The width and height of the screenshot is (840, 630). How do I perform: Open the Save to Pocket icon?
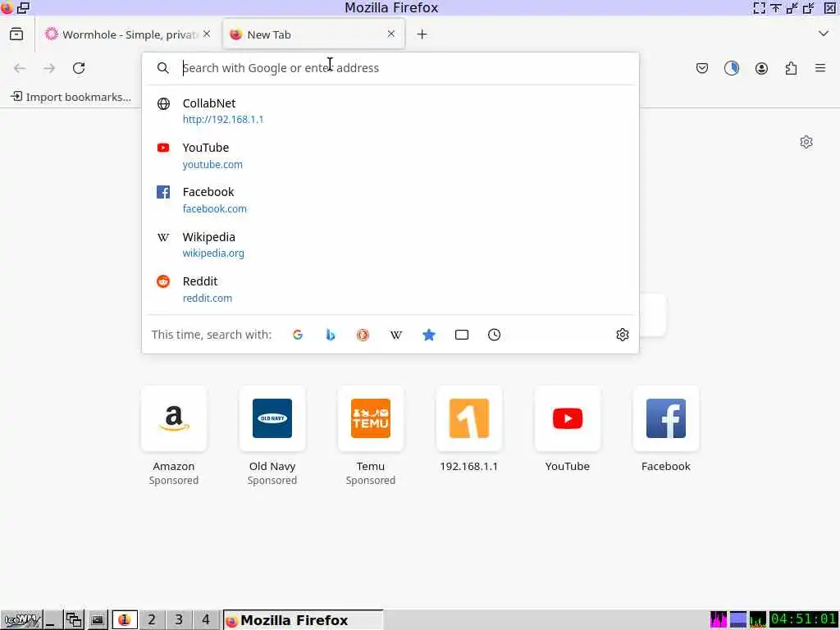pyautogui.click(x=702, y=68)
